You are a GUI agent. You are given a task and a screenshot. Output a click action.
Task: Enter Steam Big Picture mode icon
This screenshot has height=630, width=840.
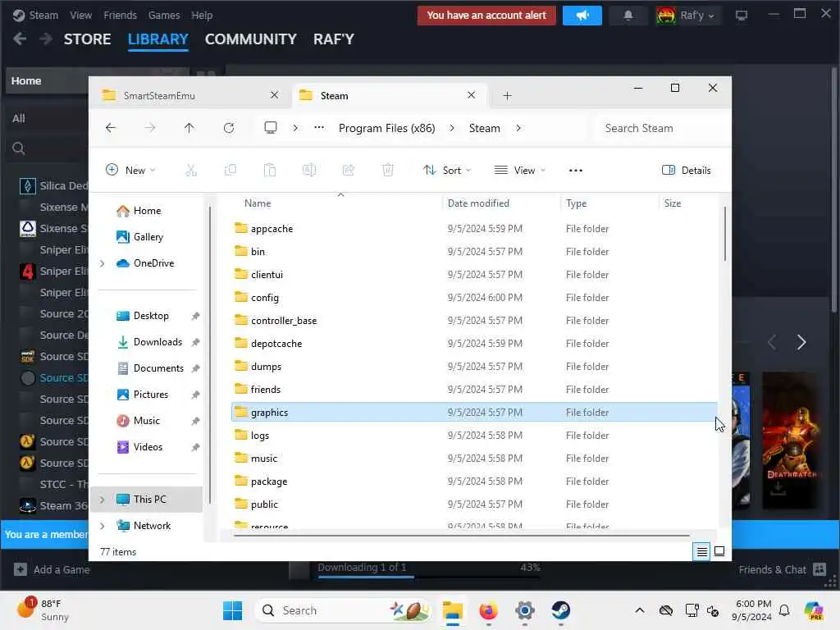pyautogui.click(x=742, y=16)
